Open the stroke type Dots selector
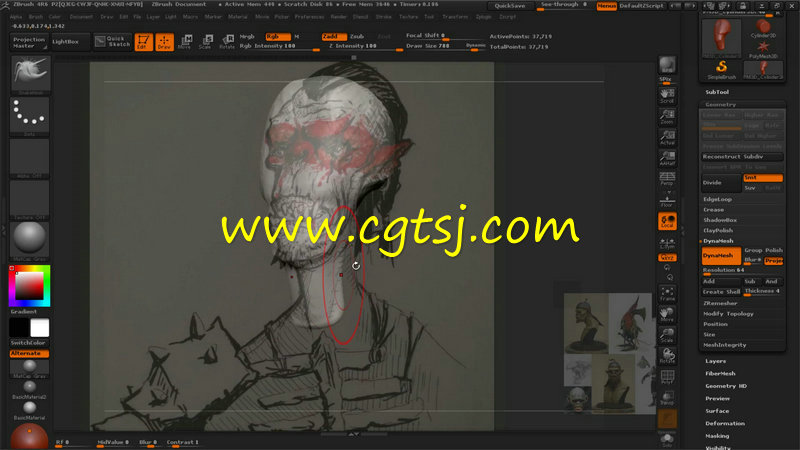Screen dimensions: 800x450 tap(30, 116)
